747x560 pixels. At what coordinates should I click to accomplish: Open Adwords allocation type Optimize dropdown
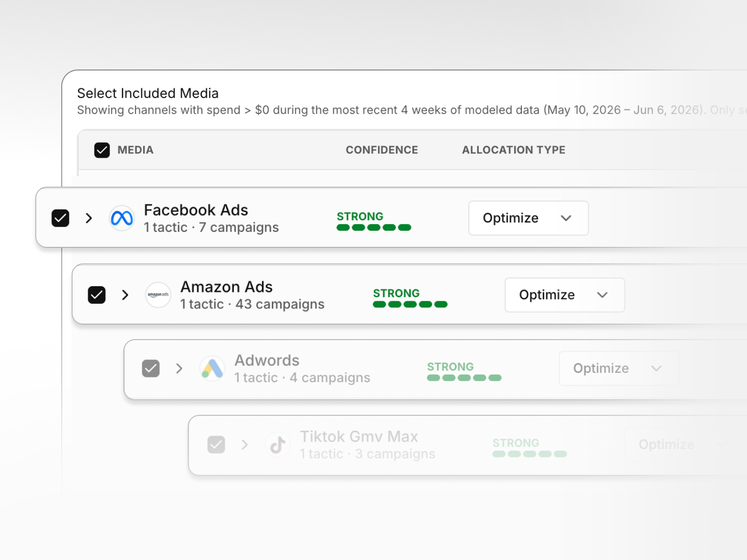[x=619, y=369]
